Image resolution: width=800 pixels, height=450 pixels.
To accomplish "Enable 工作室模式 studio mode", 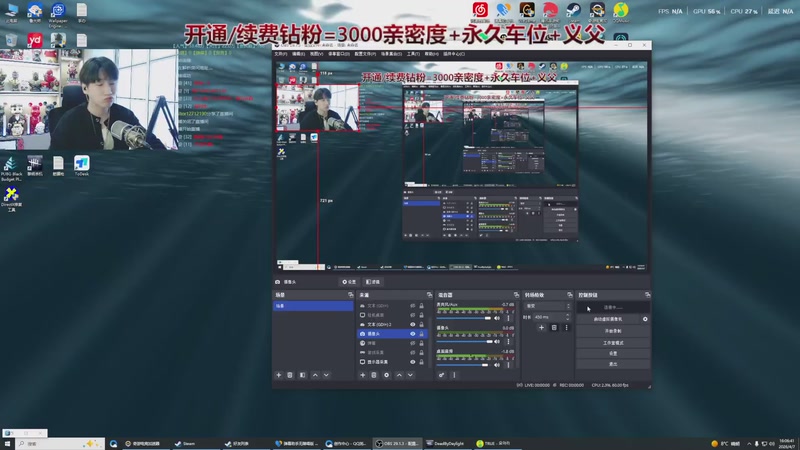I will coord(613,343).
